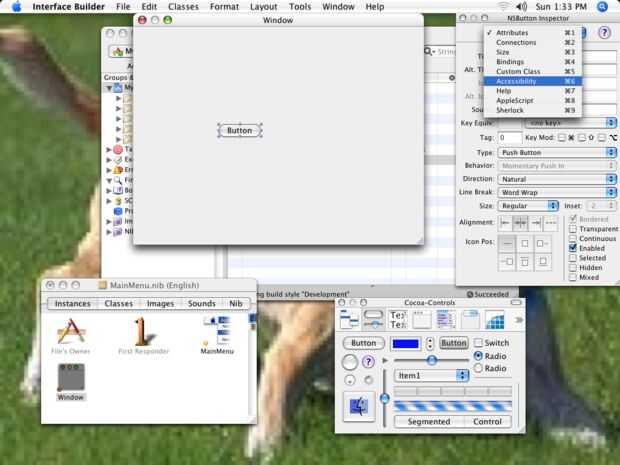Show Cocoa containers palette

470,319
